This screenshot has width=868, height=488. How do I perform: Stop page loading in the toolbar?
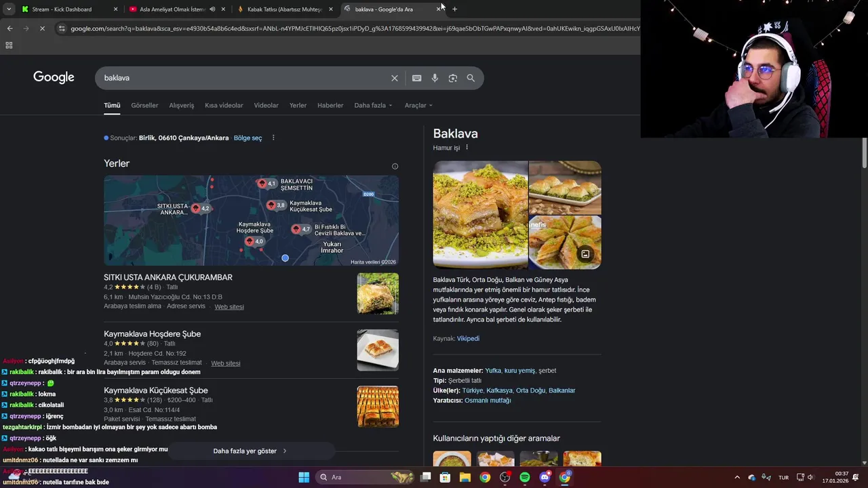(42, 28)
